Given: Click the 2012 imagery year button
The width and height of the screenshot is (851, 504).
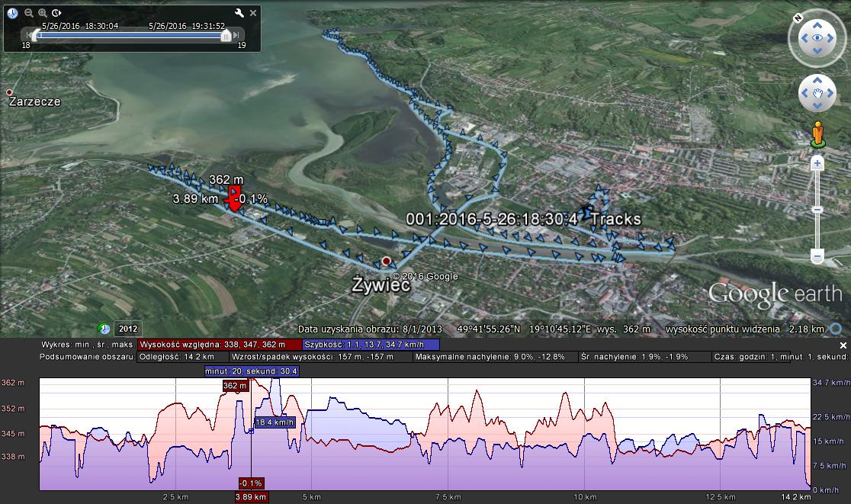Looking at the screenshot, I should (x=128, y=328).
